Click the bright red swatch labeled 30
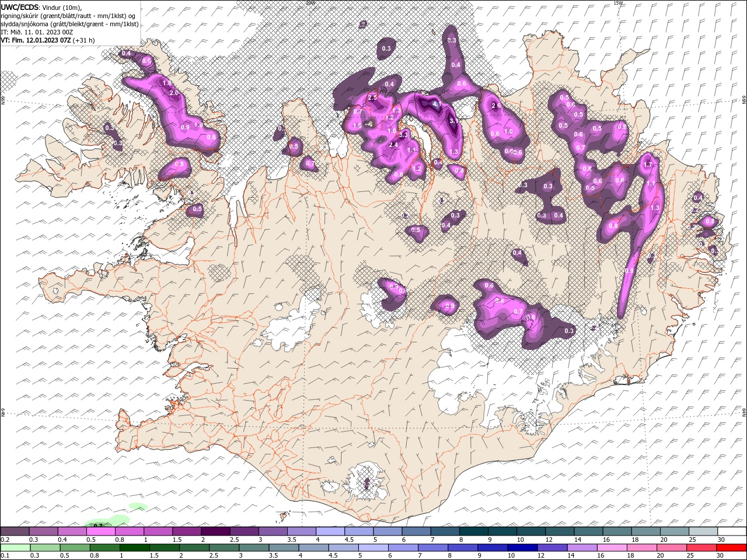This screenshot has width=747, height=560. pos(731,548)
